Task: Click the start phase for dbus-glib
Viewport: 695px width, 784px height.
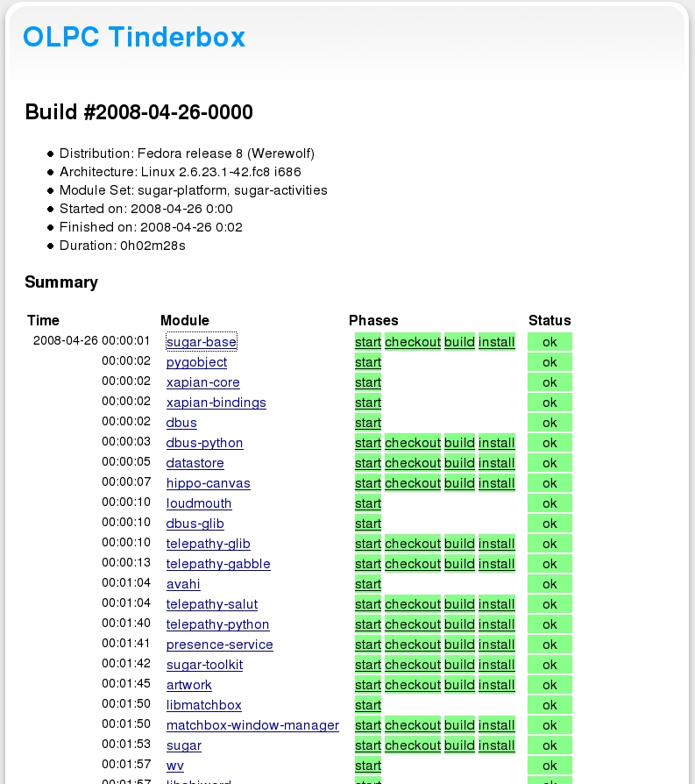Action: click(368, 524)
